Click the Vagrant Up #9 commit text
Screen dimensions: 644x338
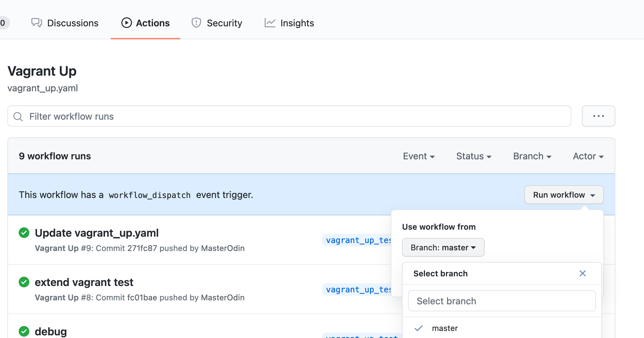(x=140, y=248)
